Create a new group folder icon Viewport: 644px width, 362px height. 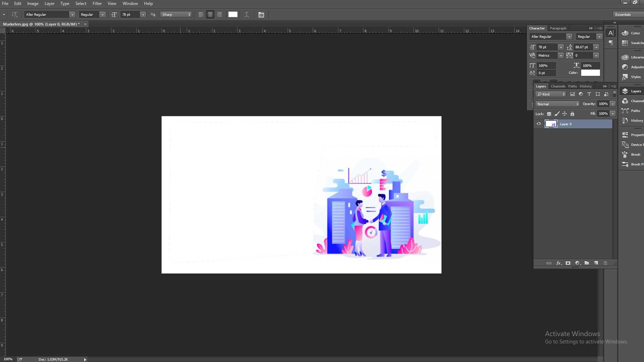[x=587, y=263]
